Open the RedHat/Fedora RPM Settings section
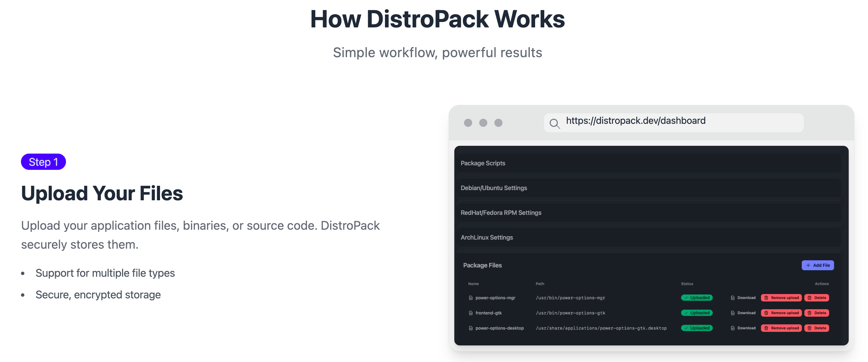This screenshot has width=868, height=362. click(501, 212)
